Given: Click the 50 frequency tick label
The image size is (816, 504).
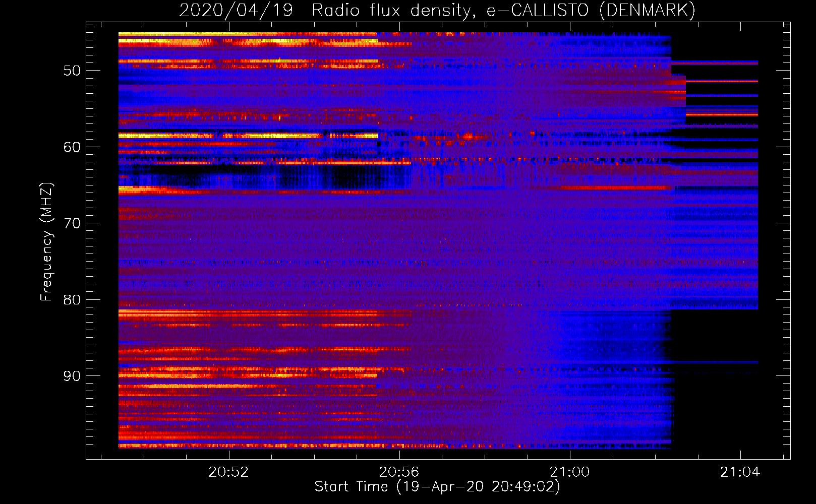Looking at the screenshot, I should (x=72, y=71).
